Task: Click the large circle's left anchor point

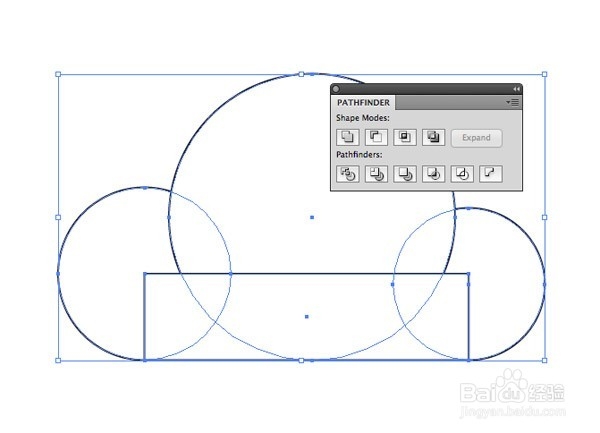Action: click(x=169, y=217)
